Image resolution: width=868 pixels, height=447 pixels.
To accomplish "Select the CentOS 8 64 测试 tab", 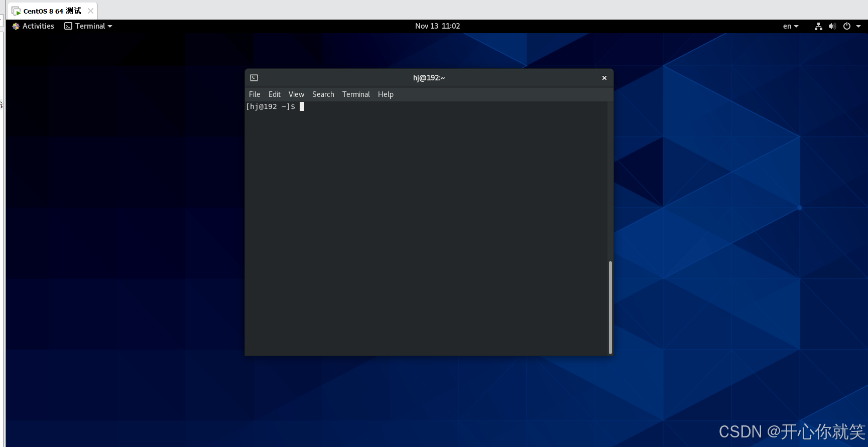I will coord(51,11).
